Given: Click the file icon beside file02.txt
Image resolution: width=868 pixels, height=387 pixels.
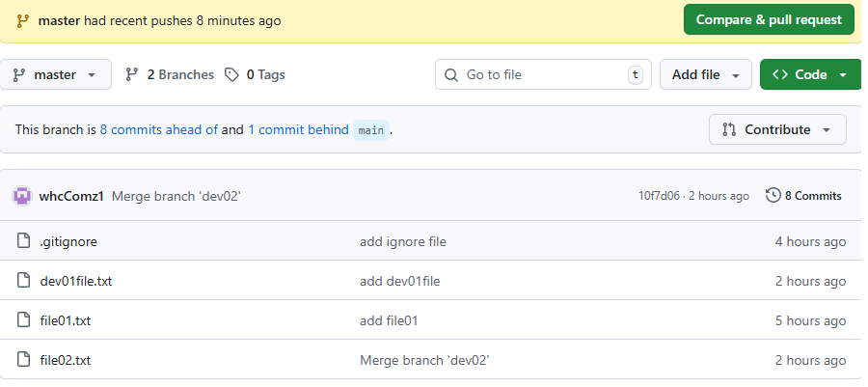Looking at the screenshot, I should 24,360.
